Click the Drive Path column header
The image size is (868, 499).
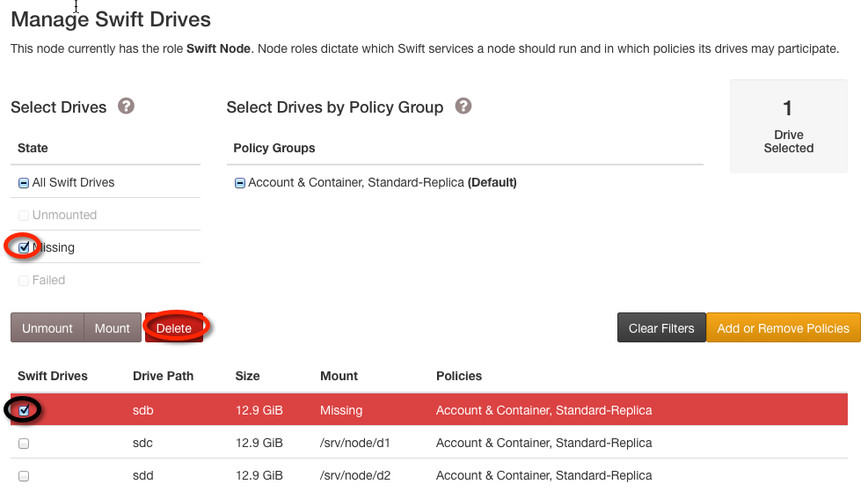click(x=164, y=376)
